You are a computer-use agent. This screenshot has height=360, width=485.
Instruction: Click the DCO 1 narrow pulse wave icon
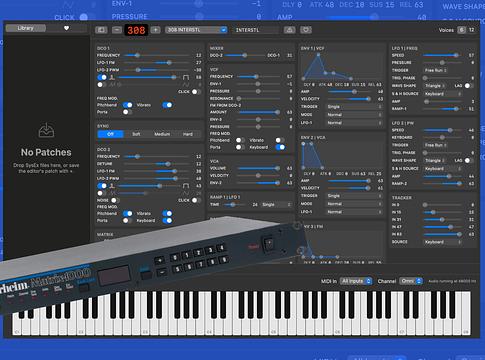pos(112,77)
